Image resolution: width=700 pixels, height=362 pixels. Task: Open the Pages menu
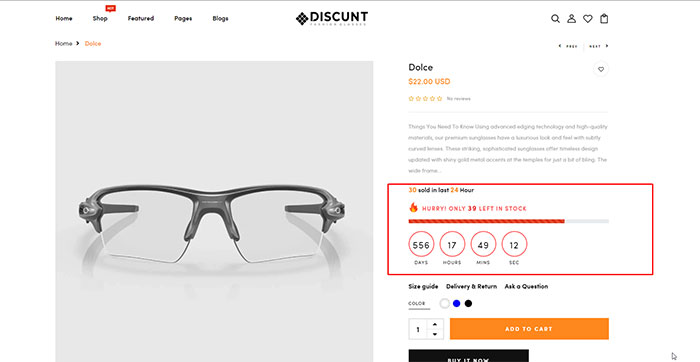coord(183,18)
